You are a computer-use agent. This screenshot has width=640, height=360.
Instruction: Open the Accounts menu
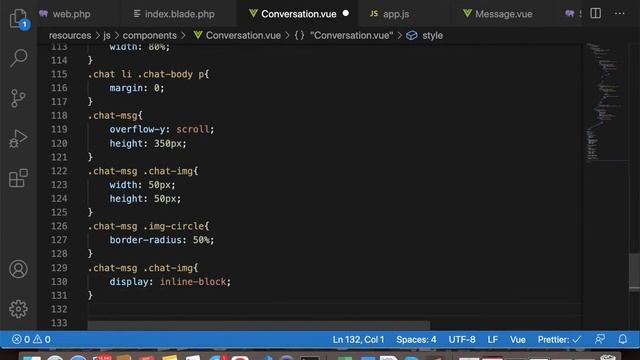pyautogui.click(x=18, y=269)
